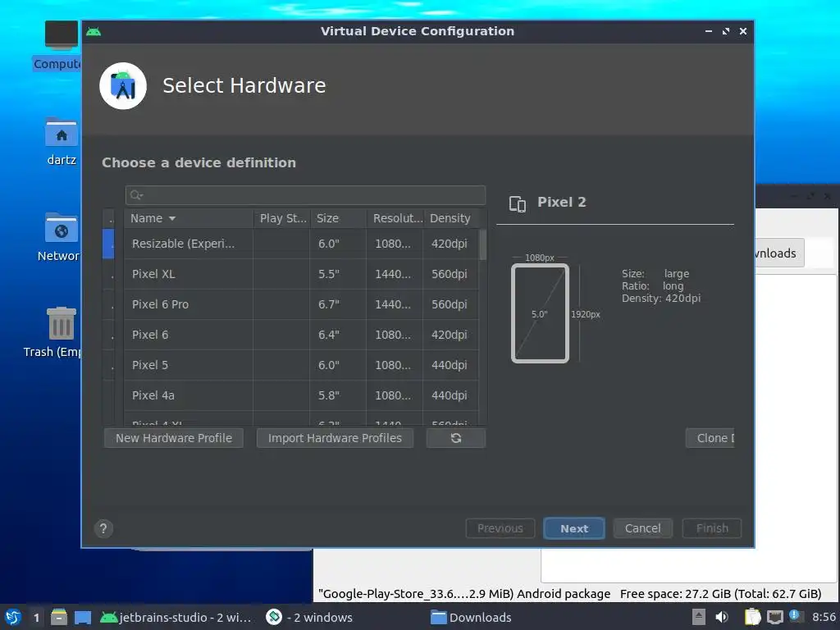840x630 pixels.
Task: Sort devices by the Name column header
Action: coord(189,218)
